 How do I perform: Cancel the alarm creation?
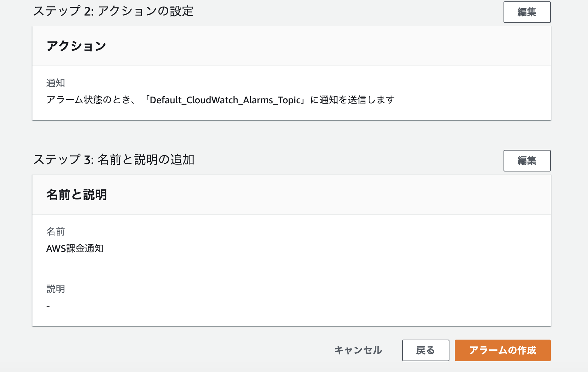pyautogui.click(x=358, y=350)
